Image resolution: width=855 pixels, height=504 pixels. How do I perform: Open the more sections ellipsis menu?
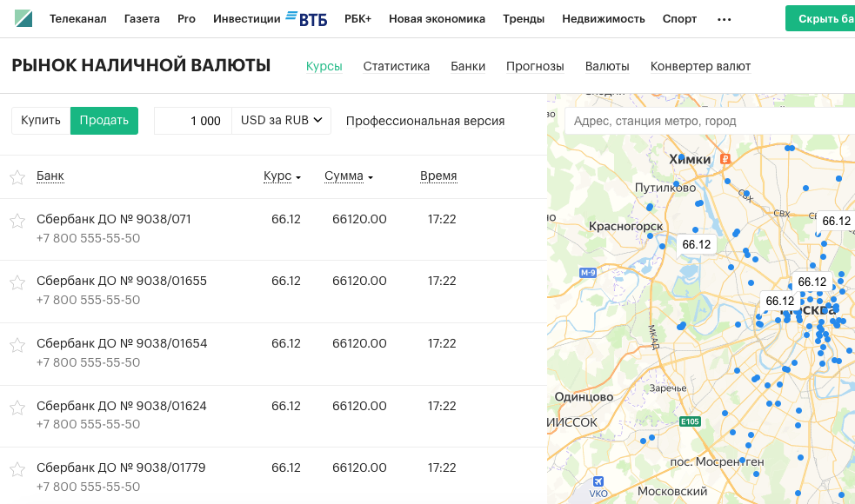pyautogui.click(x=725, y=19)
